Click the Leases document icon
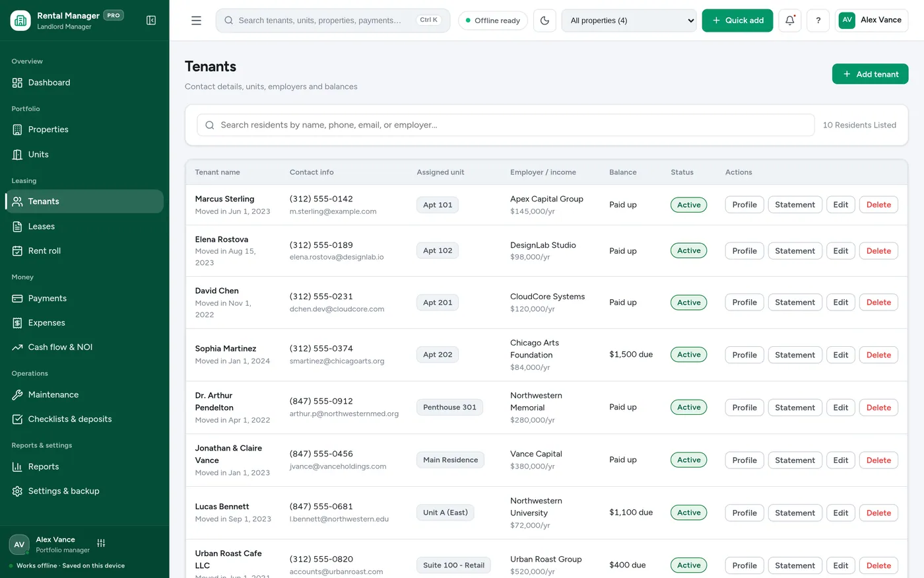924x578 pixels. tap(17, 227)
